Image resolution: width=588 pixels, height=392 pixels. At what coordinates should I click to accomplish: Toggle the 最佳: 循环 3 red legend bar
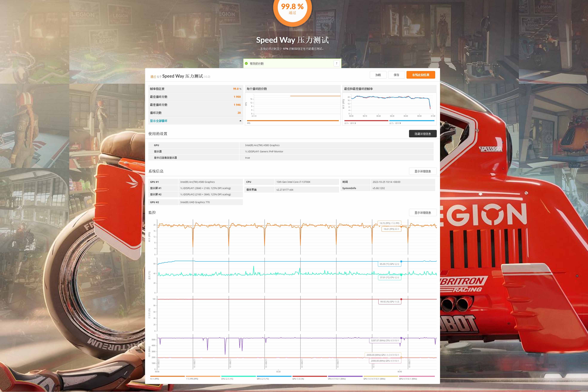pos(366,121)
